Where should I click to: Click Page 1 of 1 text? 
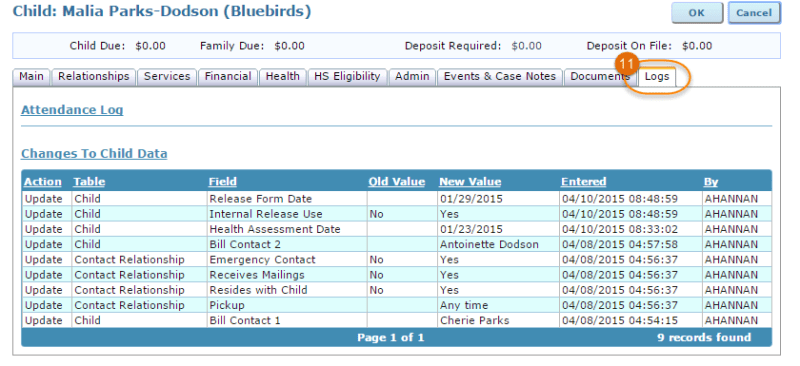tap(390, 337)
